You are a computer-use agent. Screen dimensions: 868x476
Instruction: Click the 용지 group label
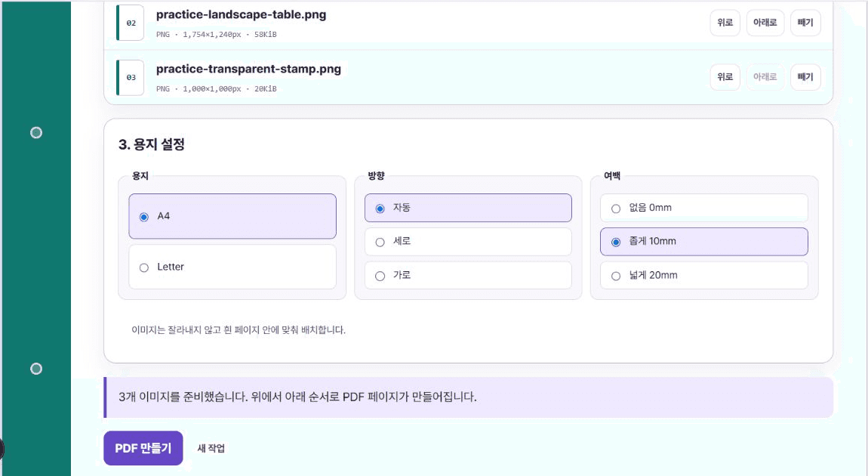click(140, 175)
